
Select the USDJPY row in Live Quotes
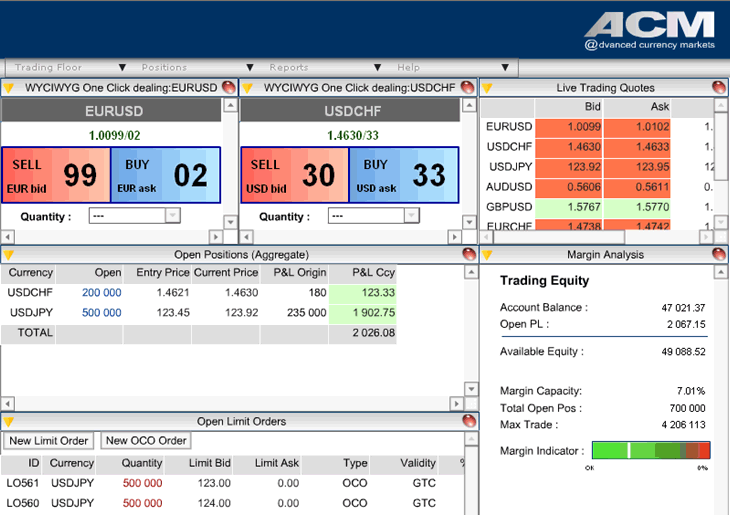[x=597, y=167]
